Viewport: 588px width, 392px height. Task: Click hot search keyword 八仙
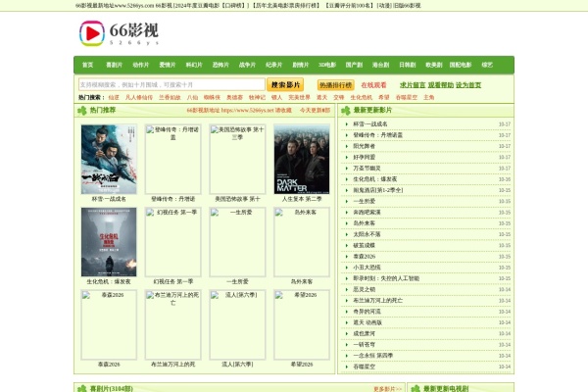[x=192, y=97]
